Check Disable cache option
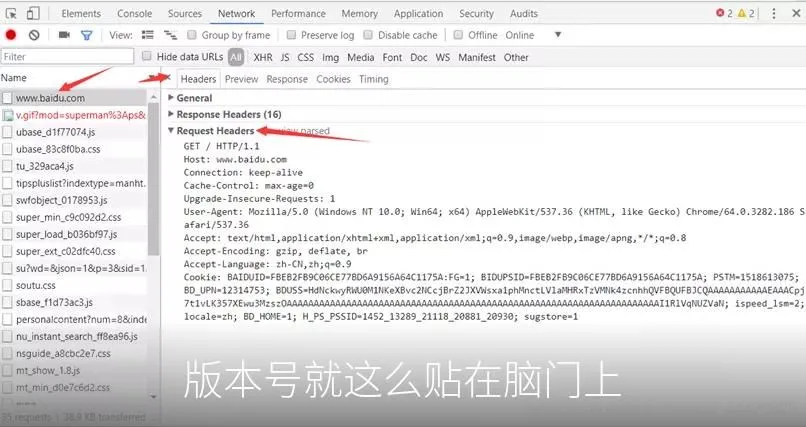806x427 pixels. (x=368, y=35)
